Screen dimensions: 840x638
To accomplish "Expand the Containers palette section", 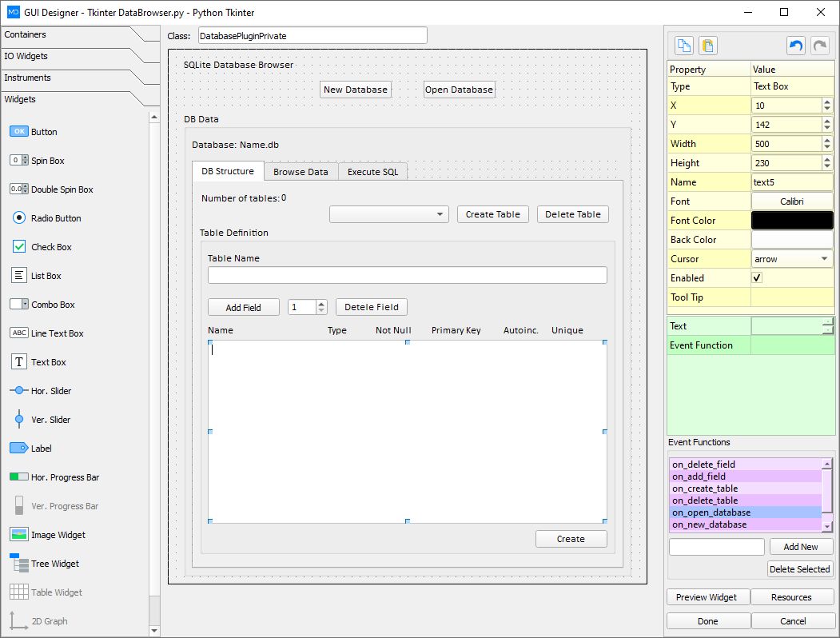I will pos(74,34).
